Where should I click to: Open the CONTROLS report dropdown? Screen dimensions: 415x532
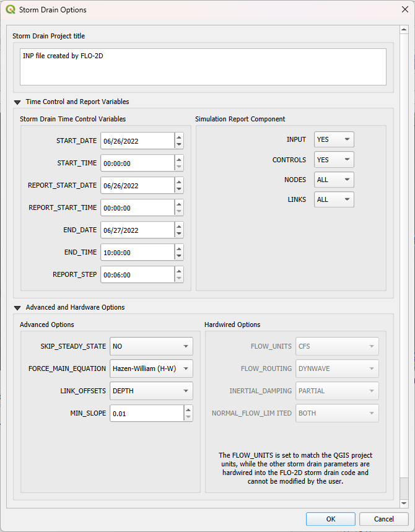pyautogui.click(x=334, y=160)
